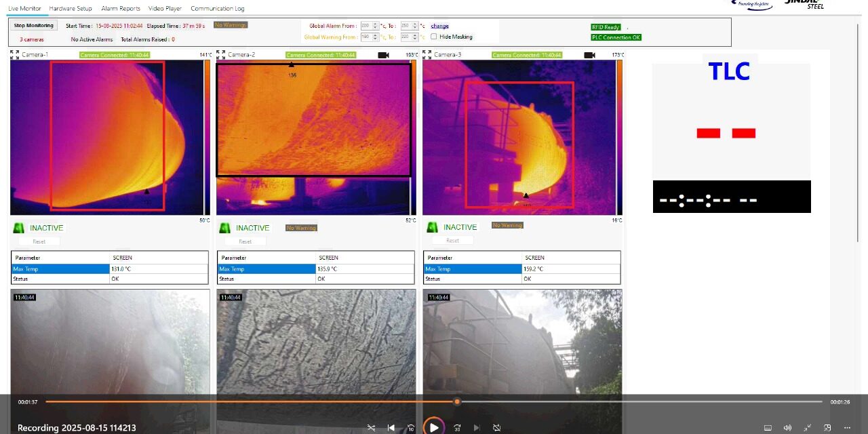
Task: Skip forward 30 seconds in the player
Action: point(458,427)
